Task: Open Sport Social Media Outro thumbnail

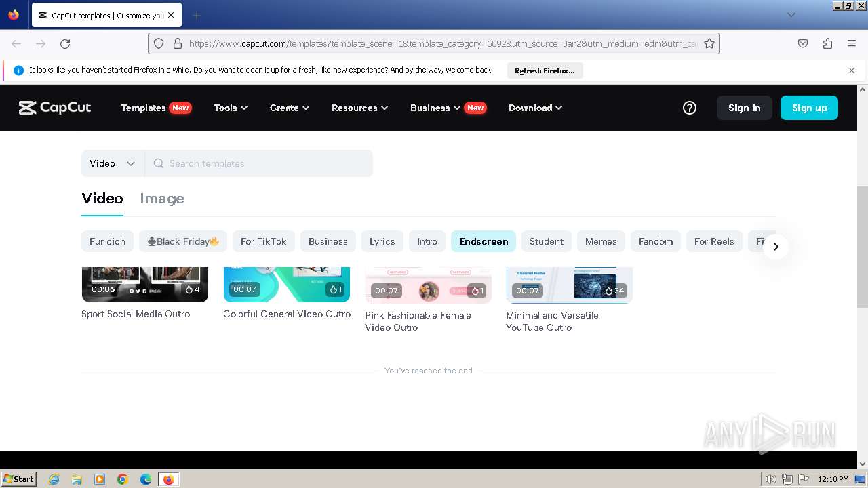Action: [x=145, y=285]
